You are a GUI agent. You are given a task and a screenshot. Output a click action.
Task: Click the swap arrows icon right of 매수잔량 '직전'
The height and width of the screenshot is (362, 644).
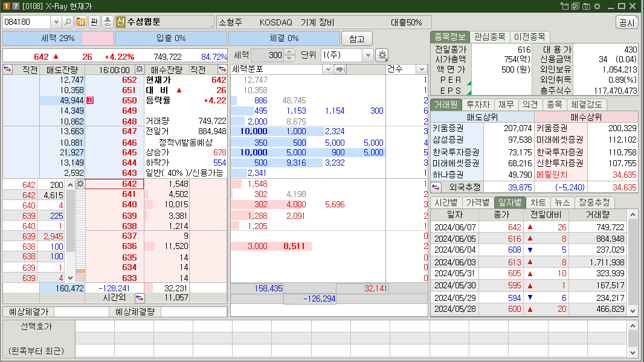tap(222, 69)
